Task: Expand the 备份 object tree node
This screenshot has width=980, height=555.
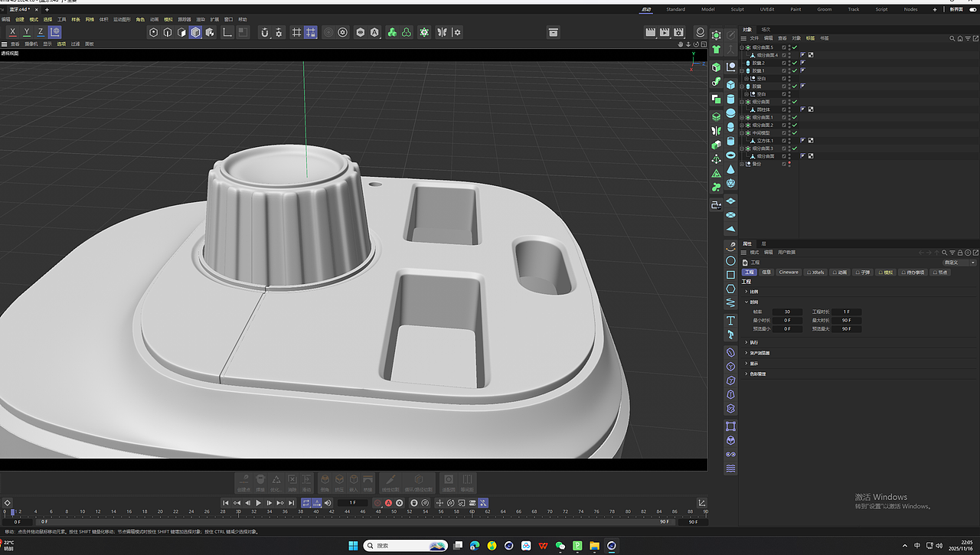Action: point(743,164)
